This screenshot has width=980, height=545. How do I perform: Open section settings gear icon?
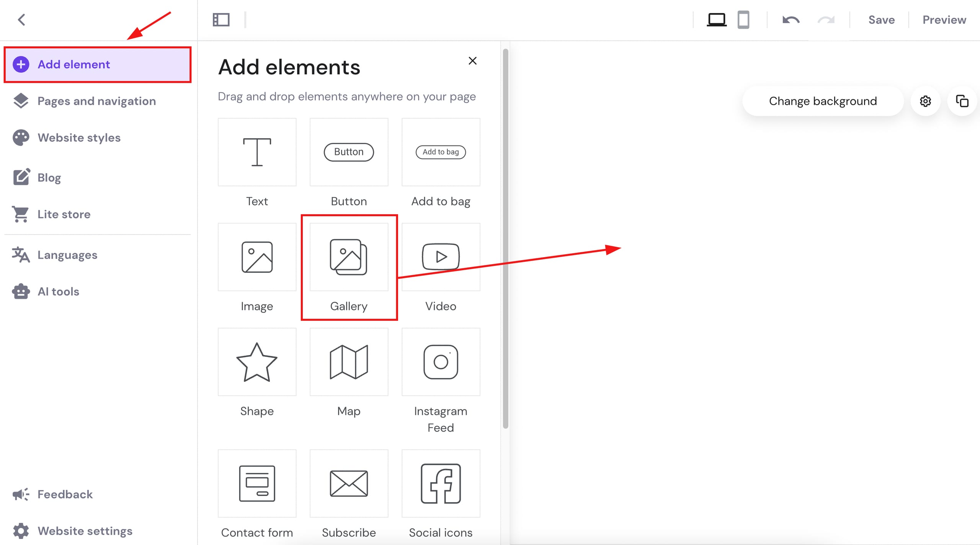pos(925,101)
